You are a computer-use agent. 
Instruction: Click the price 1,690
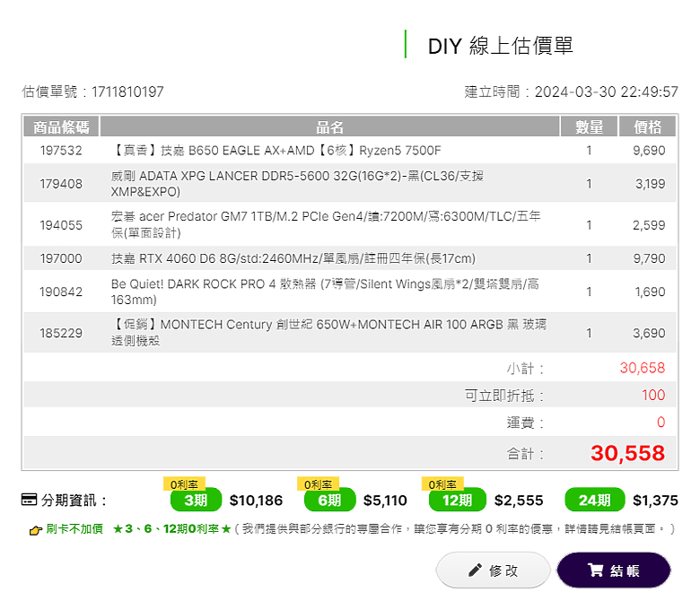click(650, 292)
